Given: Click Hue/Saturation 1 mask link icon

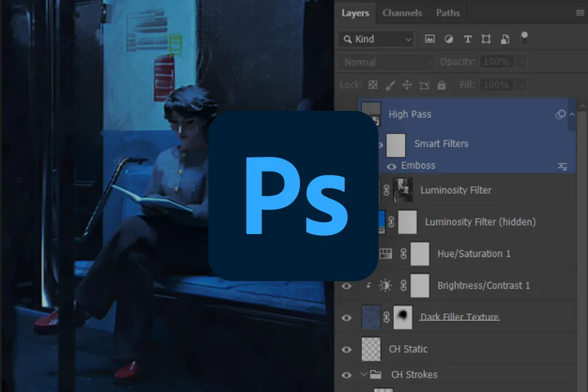Looking at the screenshot, I should (404, 254).
